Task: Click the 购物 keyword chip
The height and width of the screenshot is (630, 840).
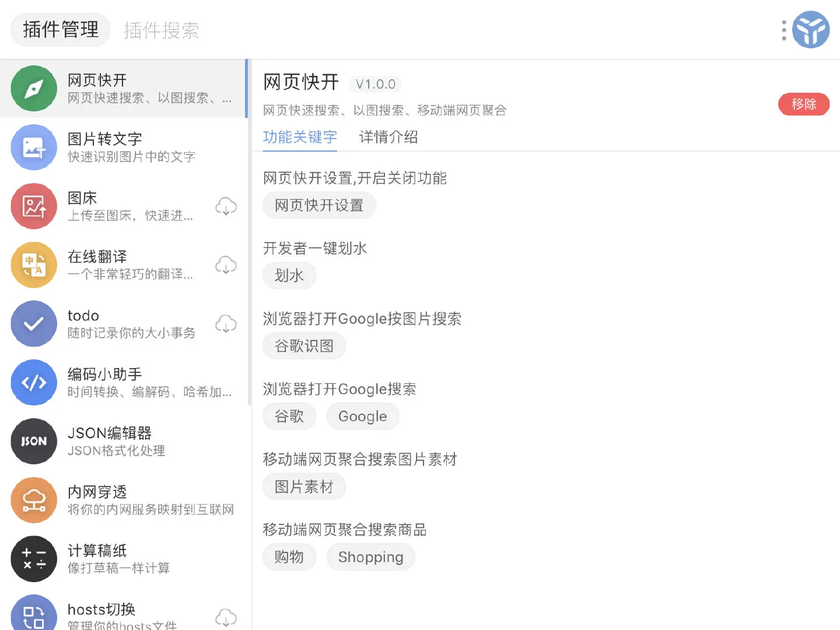Action: point(289,557)
